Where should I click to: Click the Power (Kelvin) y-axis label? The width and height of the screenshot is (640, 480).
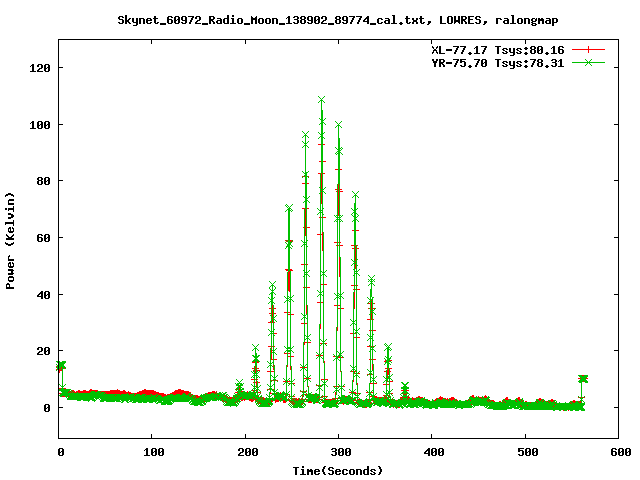pyautogui.click(x=11, y=239)
